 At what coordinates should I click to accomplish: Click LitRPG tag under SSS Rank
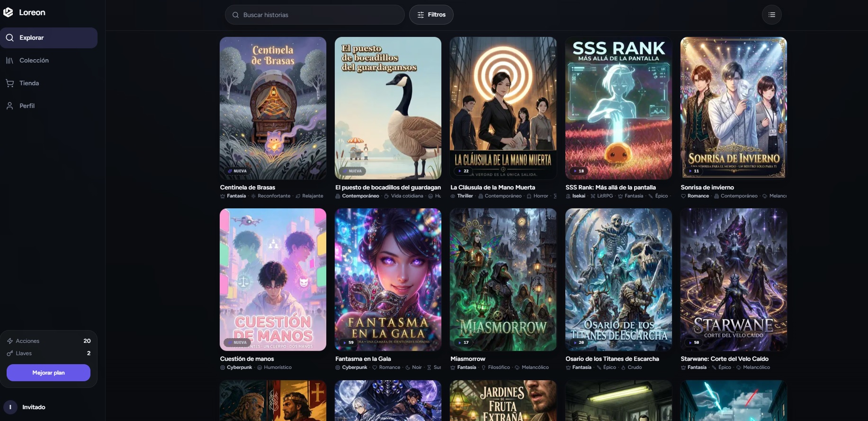[602, 196]
